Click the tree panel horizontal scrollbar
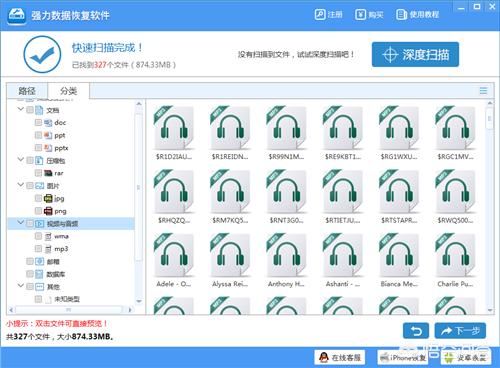Screen dimensions: 500x368 point(70,310)
